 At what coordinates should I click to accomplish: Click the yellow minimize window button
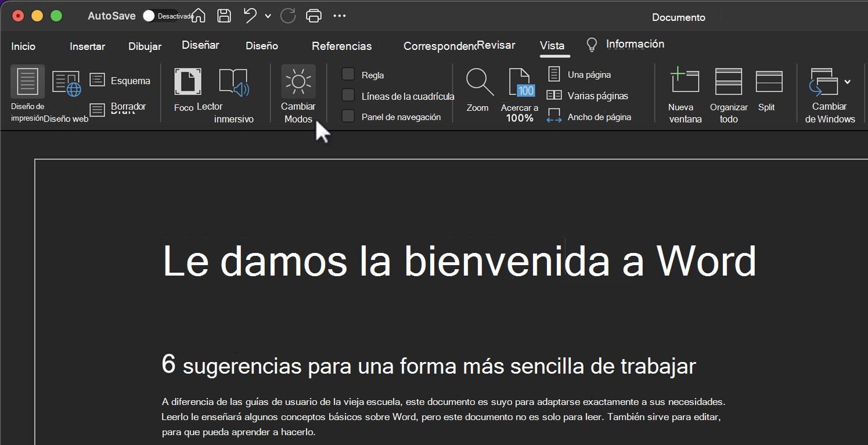37,16
